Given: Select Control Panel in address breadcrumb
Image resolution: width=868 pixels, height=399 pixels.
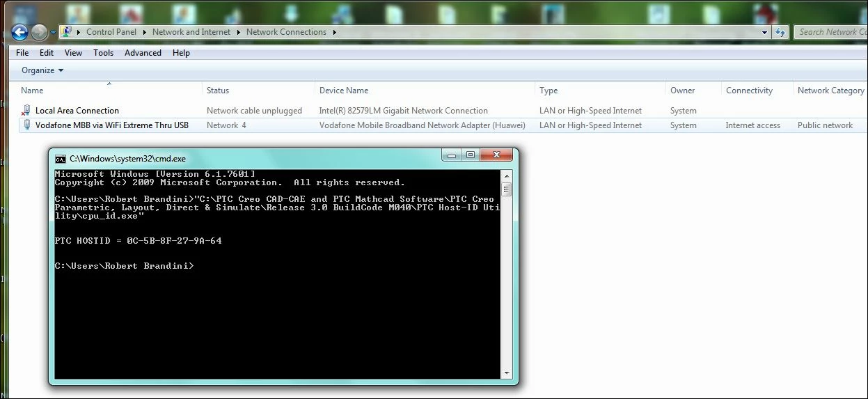Looking at the screenshot, I should (x=111, y=32).
